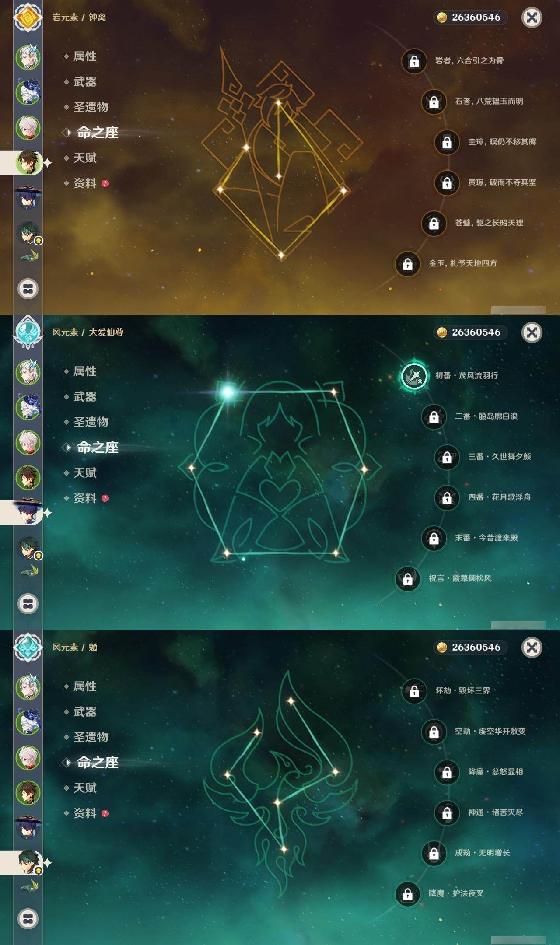Viewport: 560px width, 945px height.
Task: Click the lock icon for 降魔·护法夜叉
Action: [407, 894]
